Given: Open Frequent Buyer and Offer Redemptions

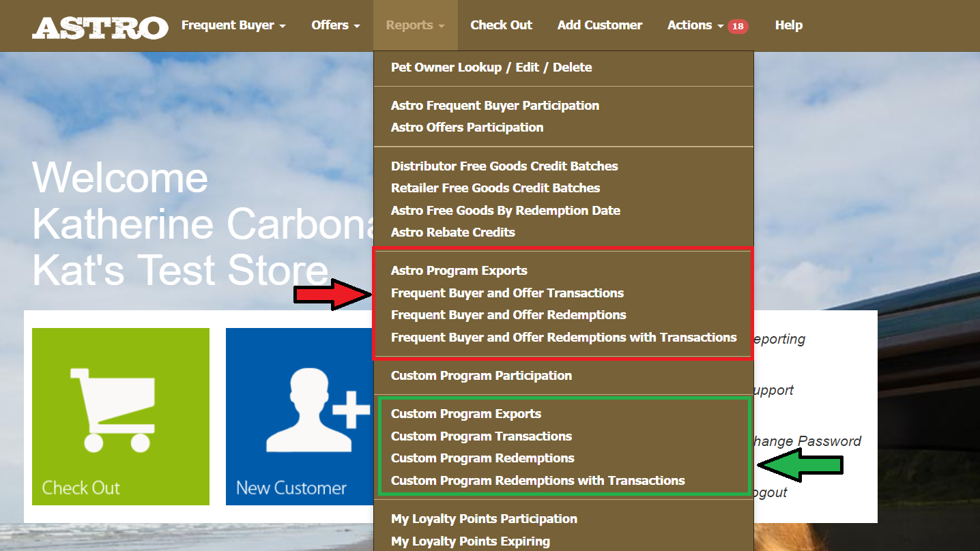Looking at the screenshot, I should click(x=508, y=314).
